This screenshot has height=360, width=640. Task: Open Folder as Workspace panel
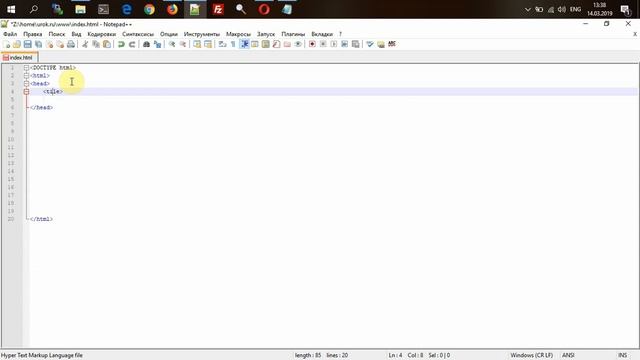tap(287, 44)
